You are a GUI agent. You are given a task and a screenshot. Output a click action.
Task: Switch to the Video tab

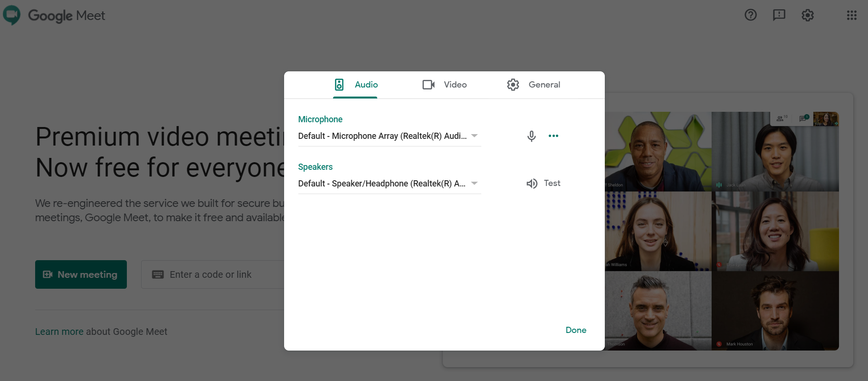tap(445, 85)
